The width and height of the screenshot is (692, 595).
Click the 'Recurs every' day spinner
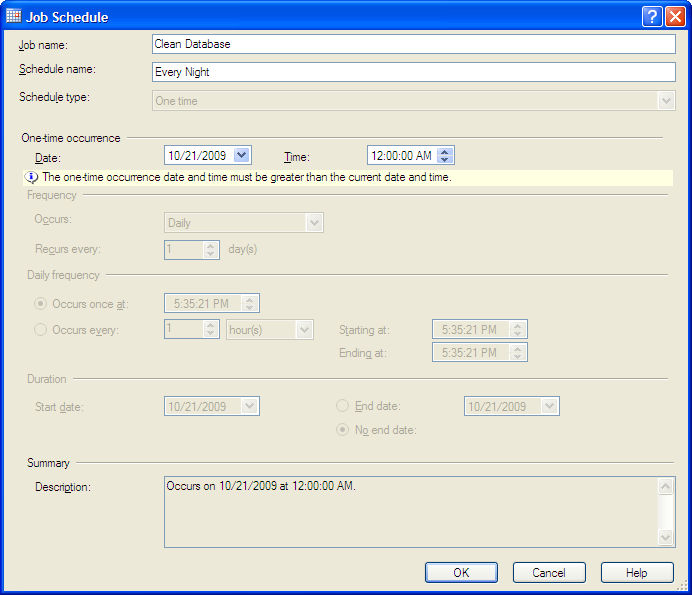tap(210, 249)
